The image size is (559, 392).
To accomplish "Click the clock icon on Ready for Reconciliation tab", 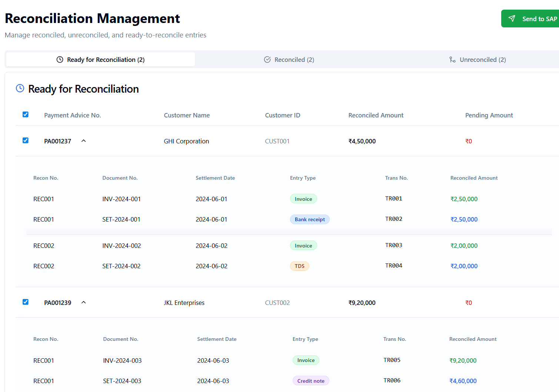I will coord(60,60).
